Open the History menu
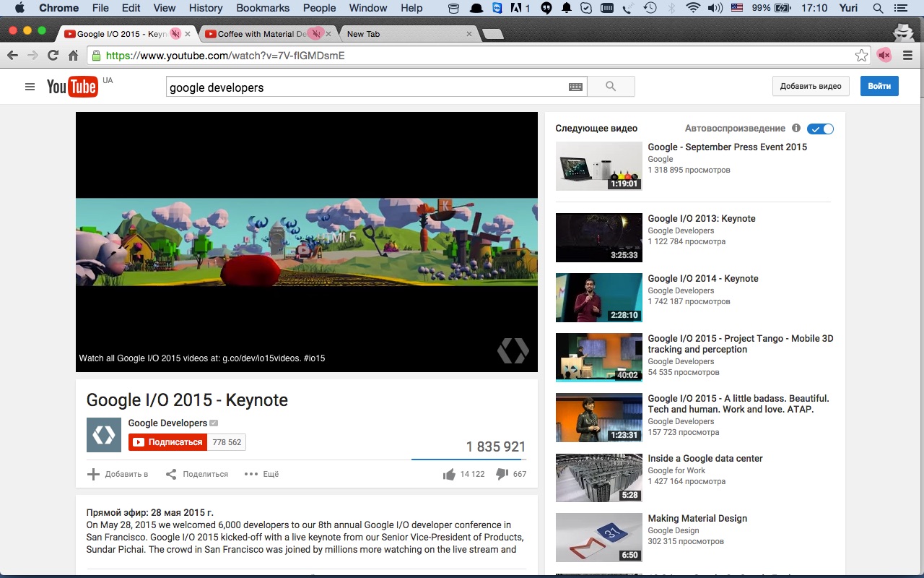The image size is (924, 578). click(x=206, y=8)
